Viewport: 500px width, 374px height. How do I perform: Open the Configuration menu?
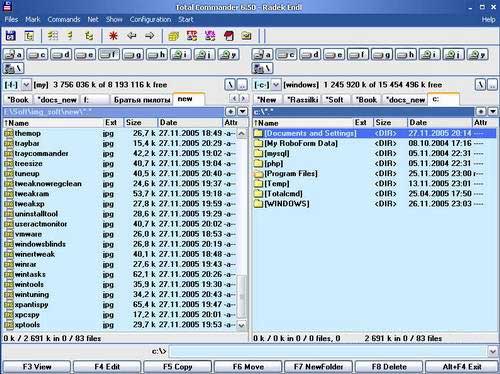pyautogui.click(x=150, y=19)
